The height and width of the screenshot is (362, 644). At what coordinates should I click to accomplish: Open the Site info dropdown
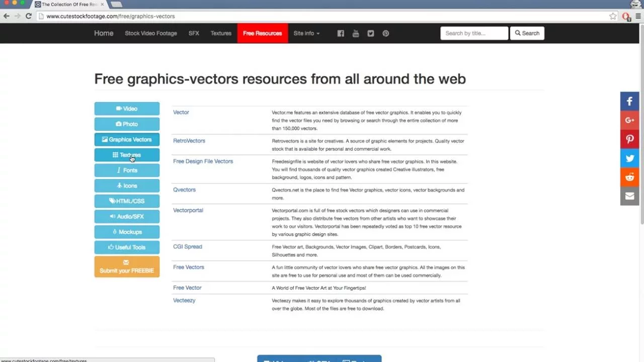(x=306, y=33)
